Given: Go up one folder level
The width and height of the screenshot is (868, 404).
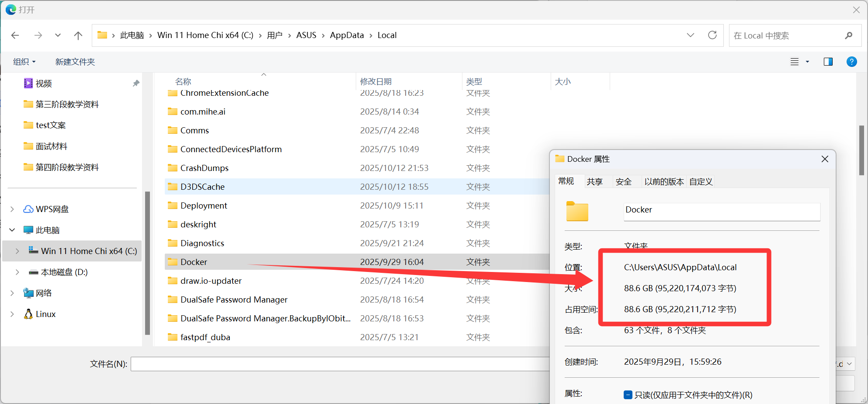Looking at the screenshot, I should [78, 35].
